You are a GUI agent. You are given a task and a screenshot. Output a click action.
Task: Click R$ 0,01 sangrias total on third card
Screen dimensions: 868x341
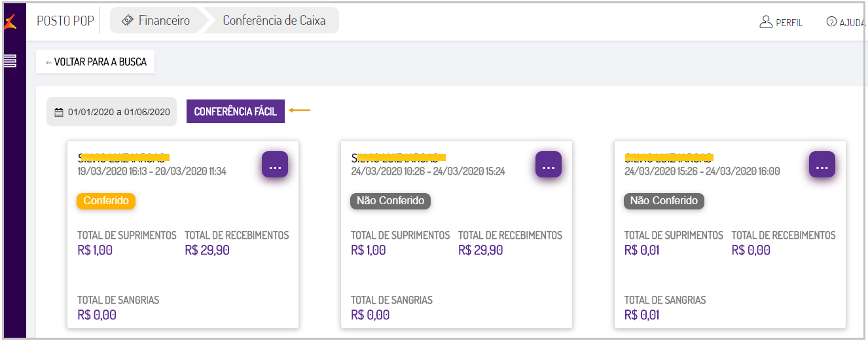pos(642,315)
